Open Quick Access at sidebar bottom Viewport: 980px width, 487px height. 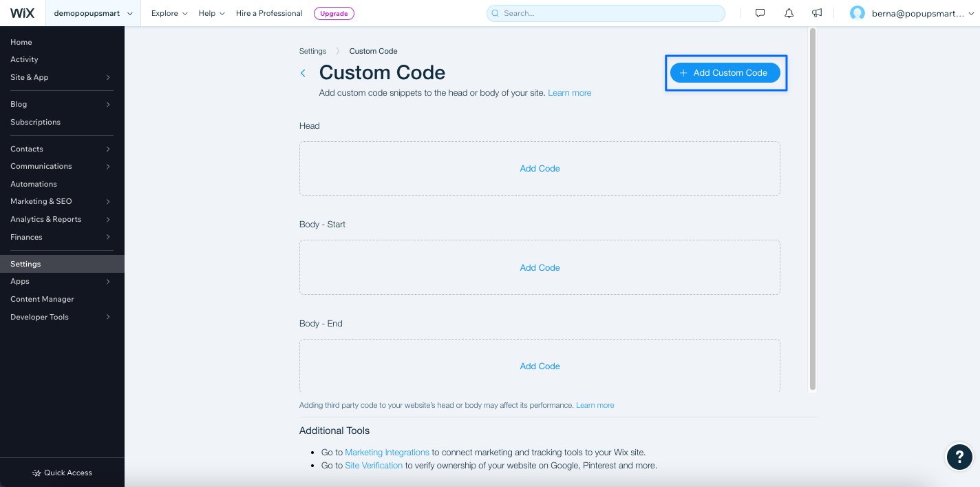coord(62,473)
